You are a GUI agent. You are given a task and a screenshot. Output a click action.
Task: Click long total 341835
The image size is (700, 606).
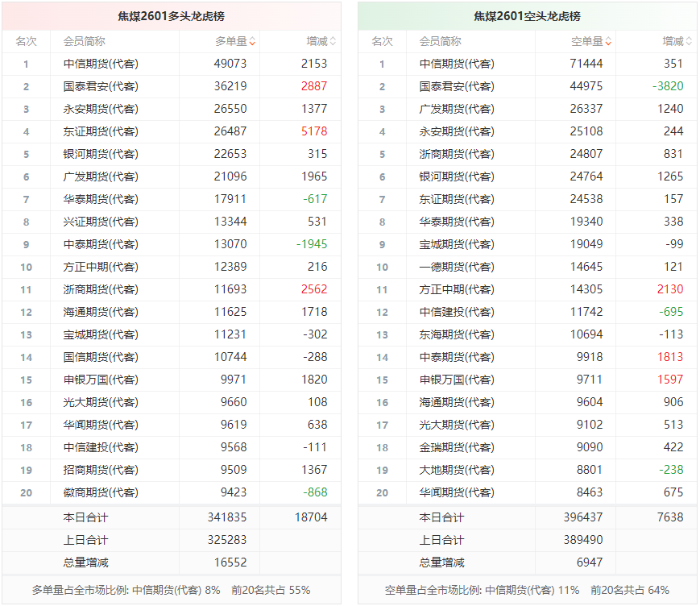pos(227,517)
